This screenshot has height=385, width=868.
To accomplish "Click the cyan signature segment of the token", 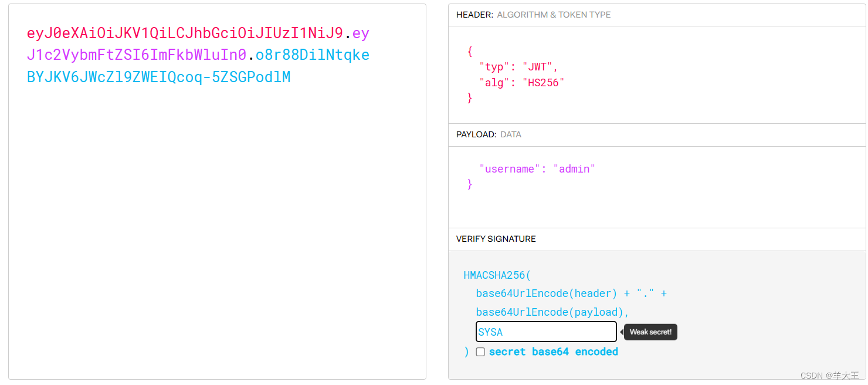I will pyautogui.click(x=158, y=76).
